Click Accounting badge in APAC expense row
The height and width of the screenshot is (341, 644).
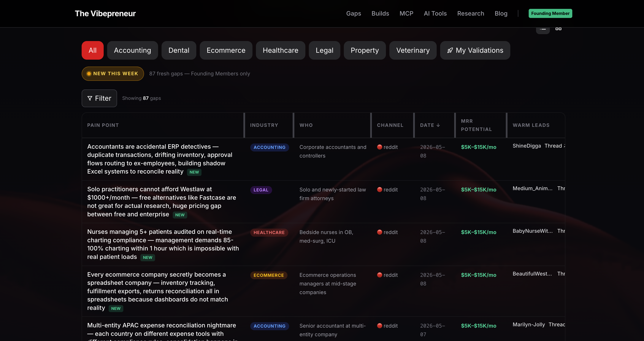270,326
